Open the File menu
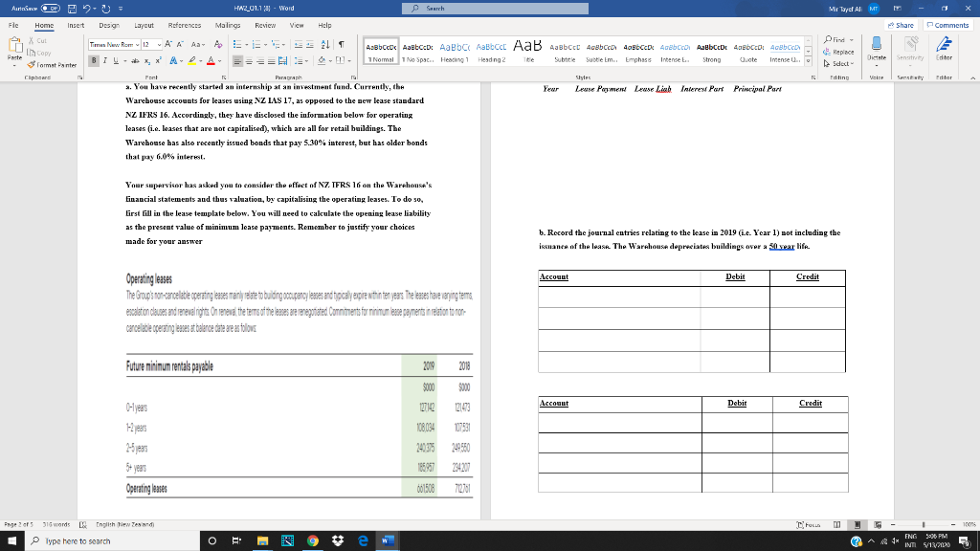The image size is (980, 551). click(13, 25)
